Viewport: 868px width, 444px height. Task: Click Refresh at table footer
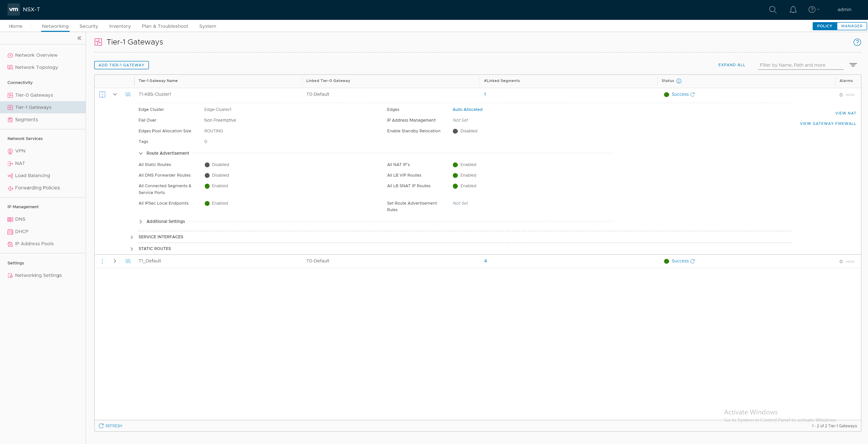[x=110, y=426]
